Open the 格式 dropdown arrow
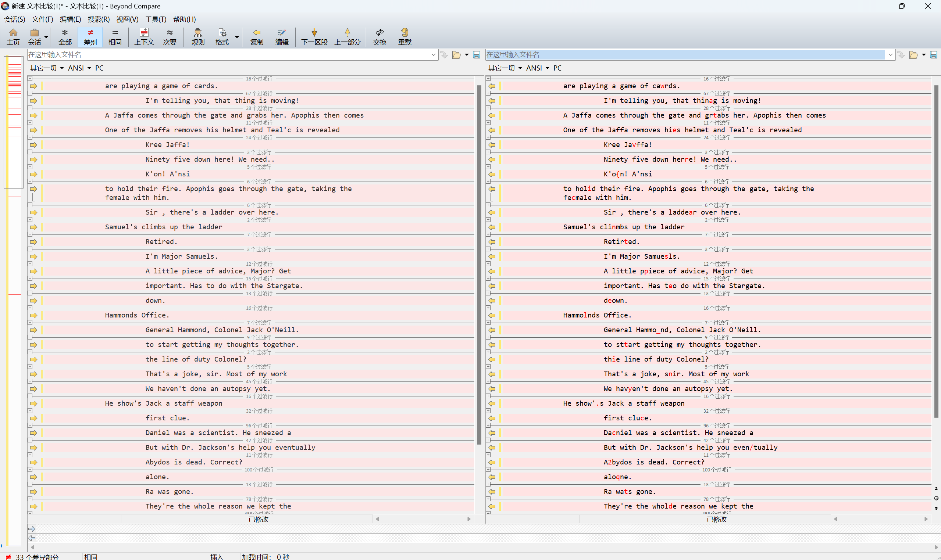Screen dimensions: 941x560 [237, 37]
